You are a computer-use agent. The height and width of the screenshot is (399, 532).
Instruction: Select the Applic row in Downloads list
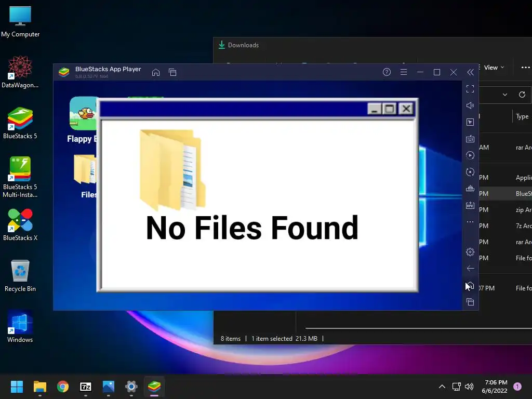[x=505, y=178]
